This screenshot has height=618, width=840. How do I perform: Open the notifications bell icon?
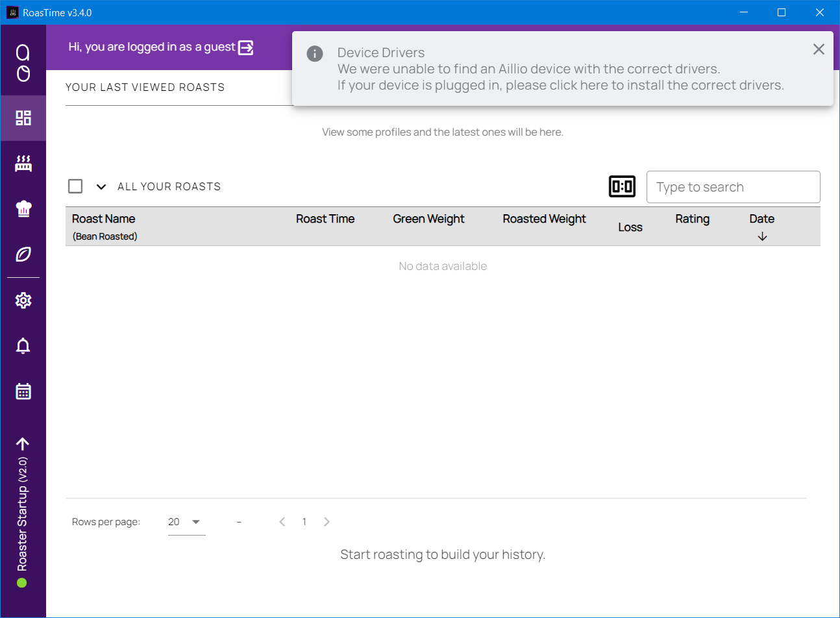(23, 345)
